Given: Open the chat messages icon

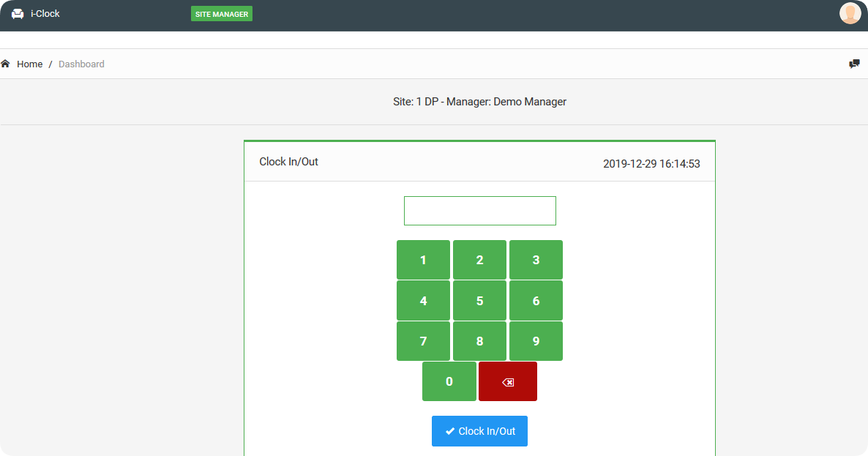Looking at the screenshot, I should pos(854,64).
